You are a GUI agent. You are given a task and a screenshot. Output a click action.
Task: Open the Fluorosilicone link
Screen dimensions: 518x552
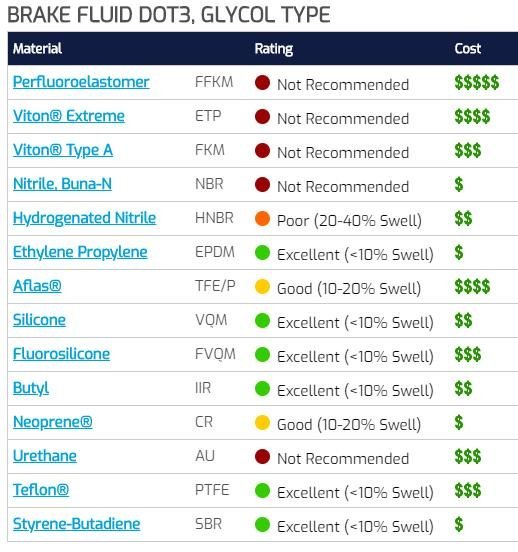click(x=61, y=354)
